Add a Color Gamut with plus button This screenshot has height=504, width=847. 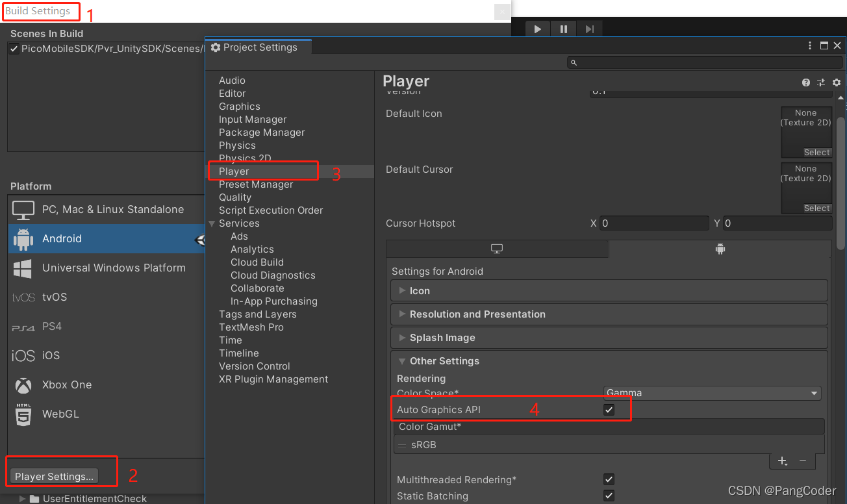point(782,461)
